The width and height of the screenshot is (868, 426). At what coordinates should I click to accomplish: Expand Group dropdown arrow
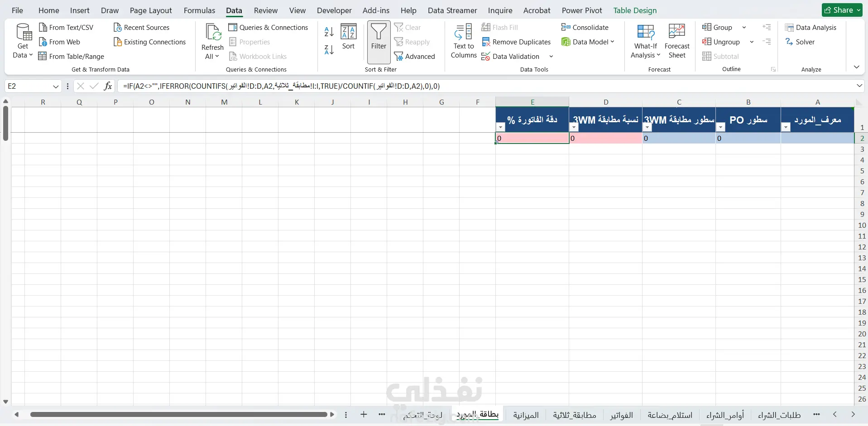[744, 28]
